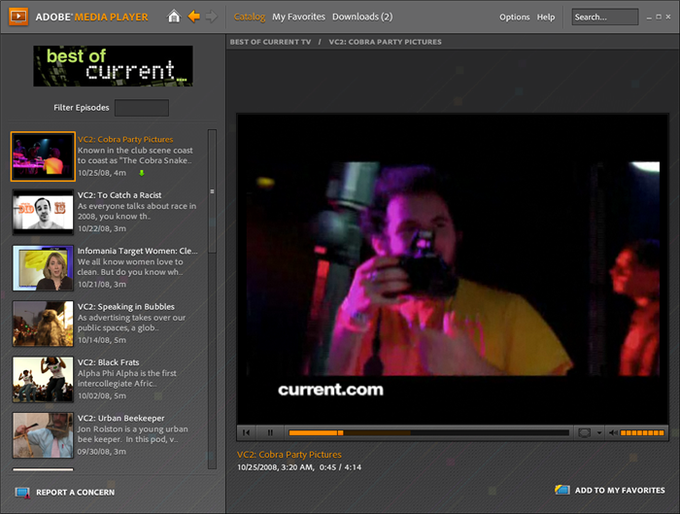Click green download arrow on Cobra Party Pictures

pos(141,173)
